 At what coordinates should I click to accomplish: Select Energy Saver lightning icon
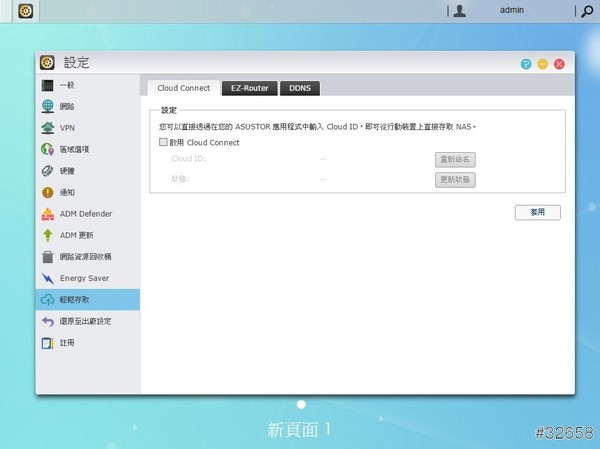[x=47, y=278]
